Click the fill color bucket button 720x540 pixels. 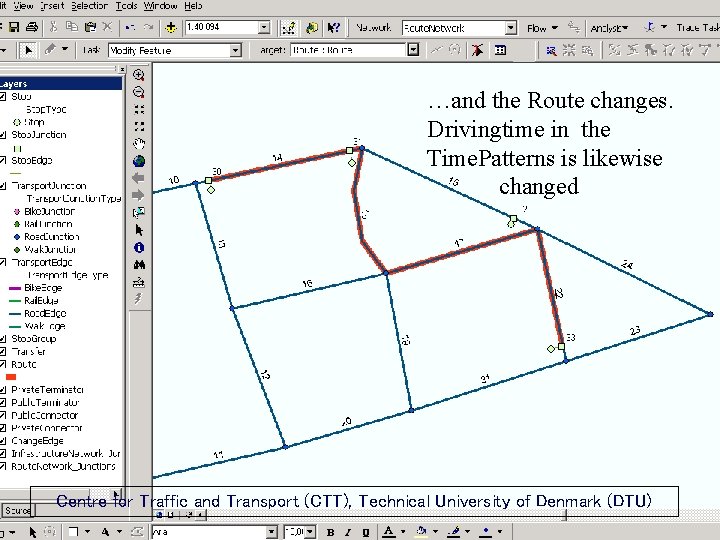[422, 532]
